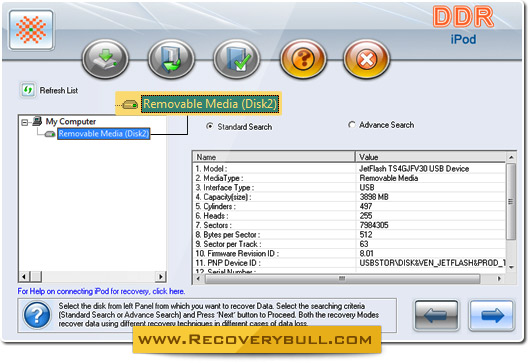Choose the Advance Search radio button

point(352,125)
